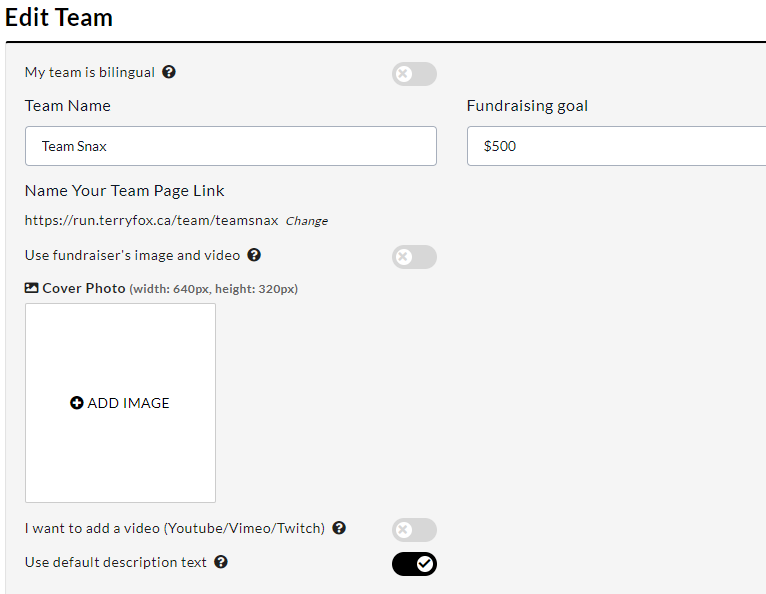
Task: Click the team page URL text
Action: (x=151, y=220)
